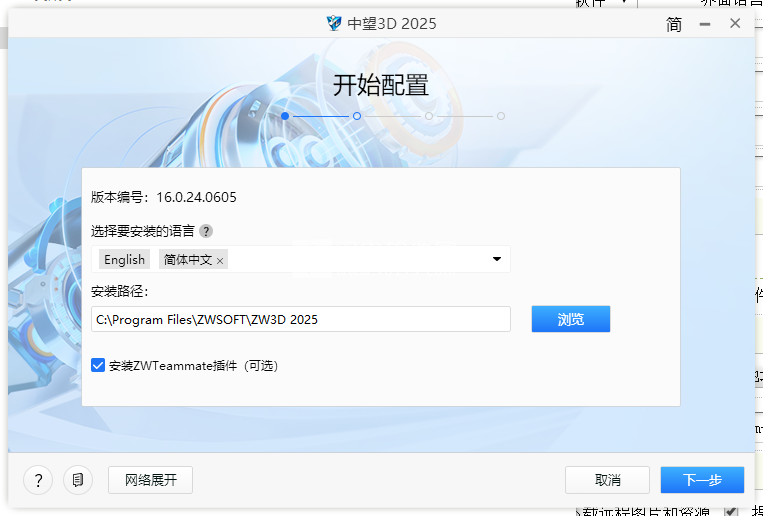763x516 pixels.
Task: Select first step indicator dot
Action: point(285,116)
